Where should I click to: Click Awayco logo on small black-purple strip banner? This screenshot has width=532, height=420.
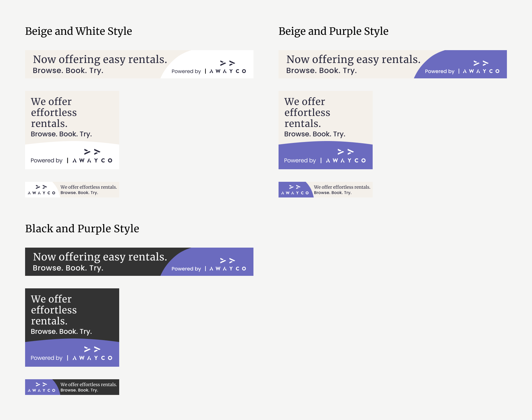pos(41,387)
